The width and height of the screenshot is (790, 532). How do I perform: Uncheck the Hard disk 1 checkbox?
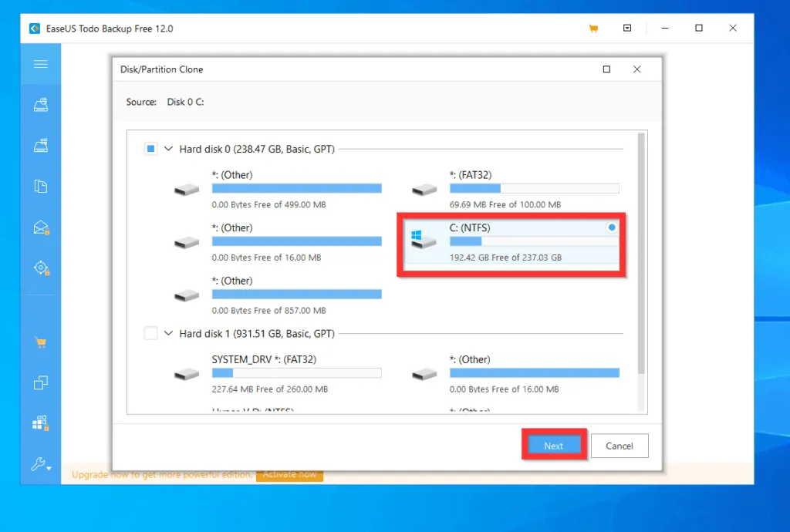(x=150, y=333)
